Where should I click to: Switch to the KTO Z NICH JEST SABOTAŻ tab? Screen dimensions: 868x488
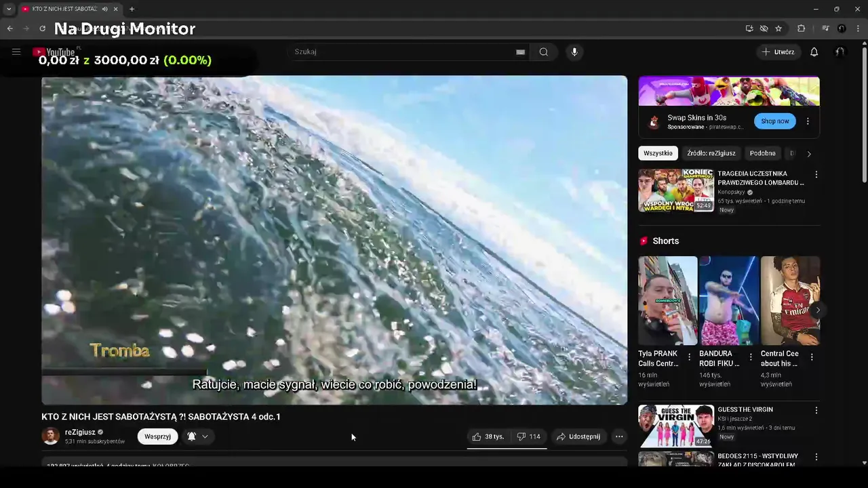click(64, 9)
